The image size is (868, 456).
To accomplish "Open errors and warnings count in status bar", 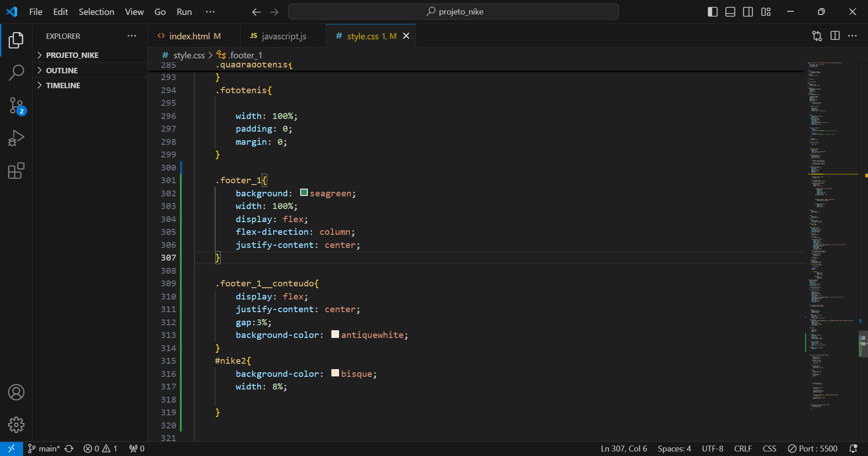I will [x=100, y=449].
